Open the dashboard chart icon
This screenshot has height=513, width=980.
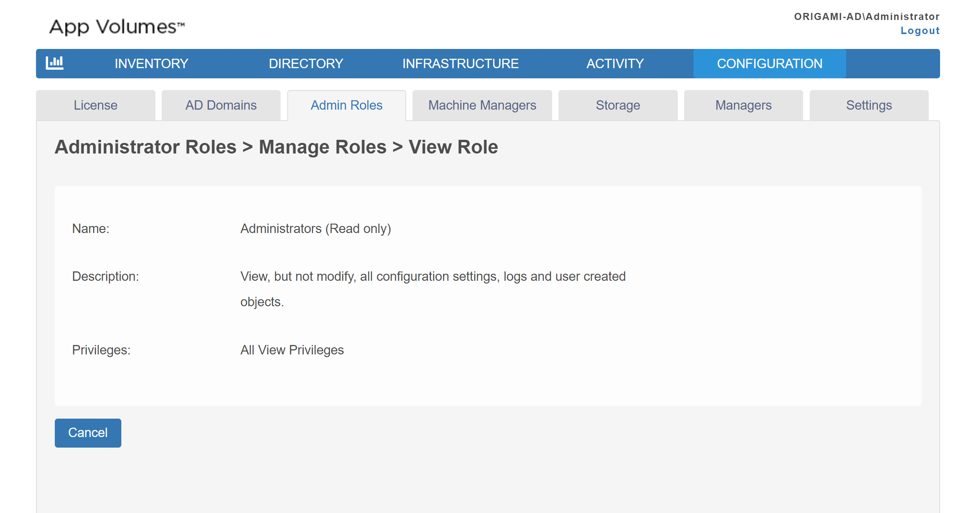pos(54,63)
